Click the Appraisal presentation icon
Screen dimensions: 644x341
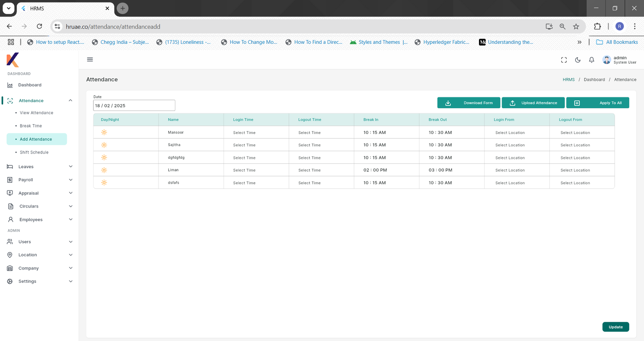pos(10,193)
